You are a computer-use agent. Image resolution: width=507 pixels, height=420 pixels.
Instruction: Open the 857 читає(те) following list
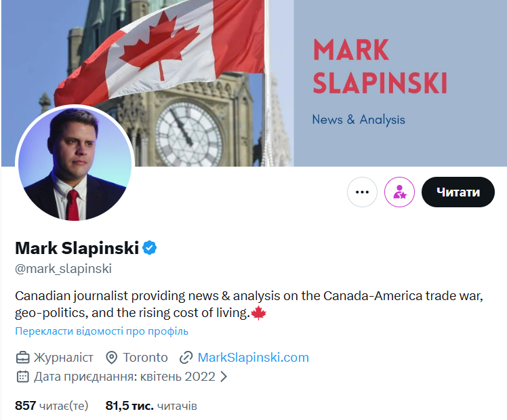pos(52,406)
